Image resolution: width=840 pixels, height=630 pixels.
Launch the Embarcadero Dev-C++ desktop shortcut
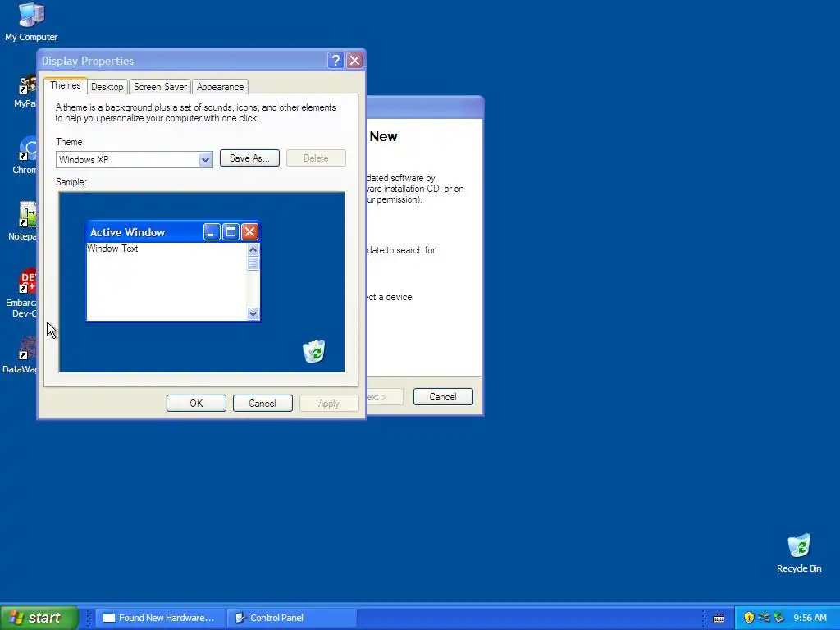(x=22, y=293)
